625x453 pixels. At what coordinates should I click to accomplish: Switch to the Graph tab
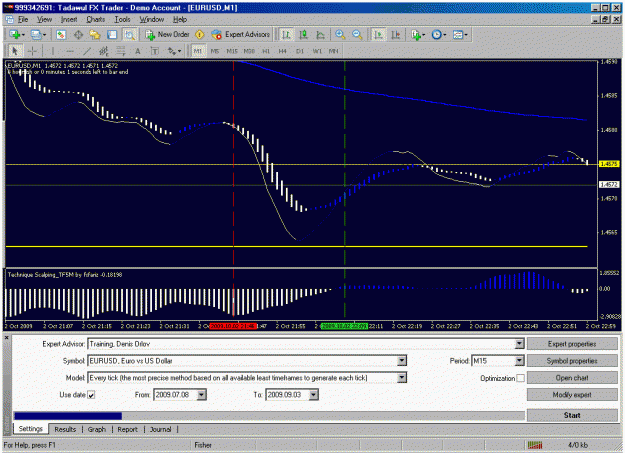click(x=97, y=429)
